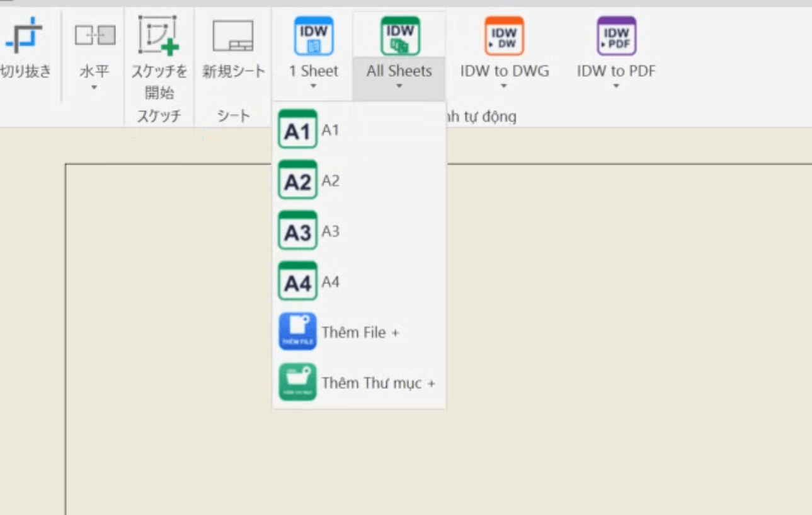The width and height of the screenshot is (812, 515).
Task: Click the 水平 horizontal alignment icon
Action: (x=95, y=35)
